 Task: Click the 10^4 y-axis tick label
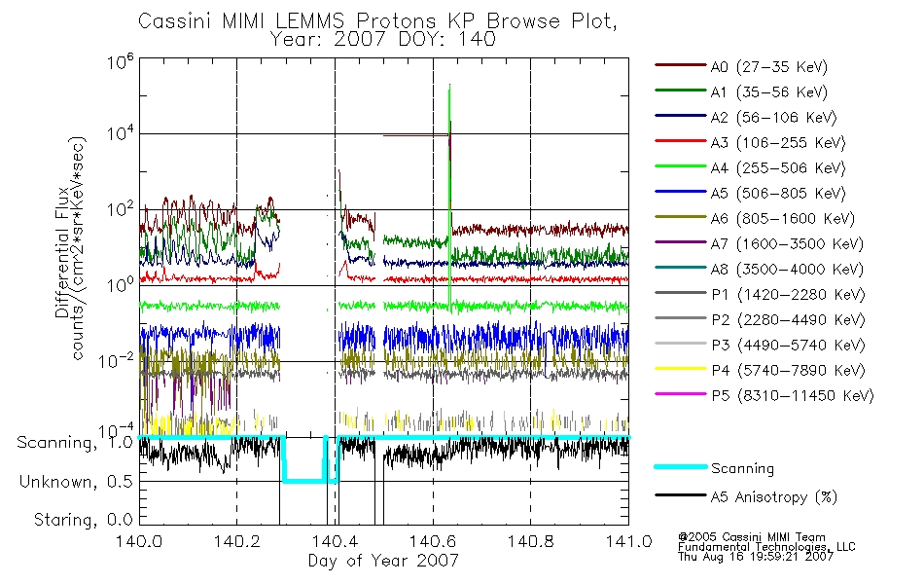pos(121,133)
